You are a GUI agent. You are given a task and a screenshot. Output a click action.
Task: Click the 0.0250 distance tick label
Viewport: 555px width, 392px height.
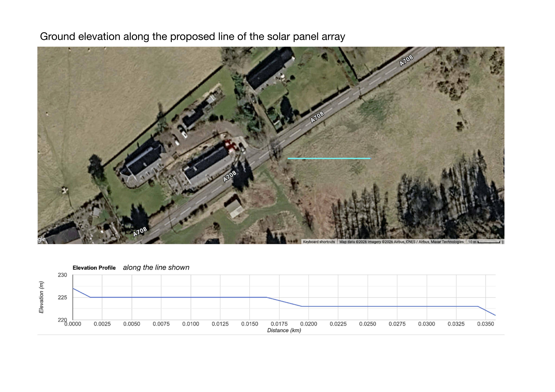368,324
